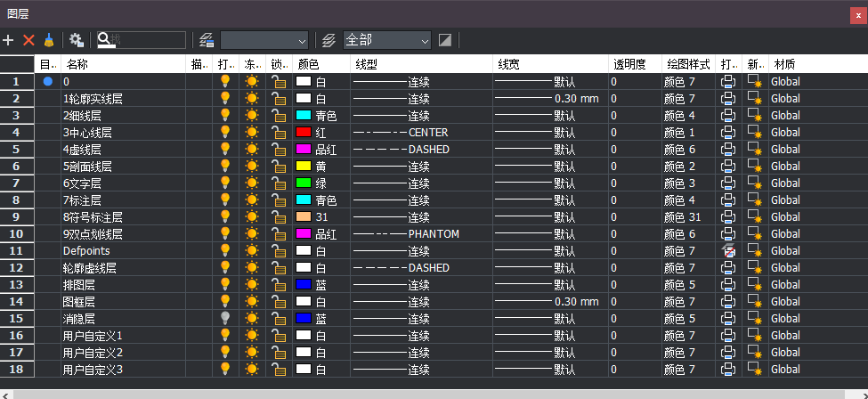The height and width of the screenshot is (399, 868).
Task: Click the red delete layer icon
Action: pyautogui.click(x=28, y=40)
